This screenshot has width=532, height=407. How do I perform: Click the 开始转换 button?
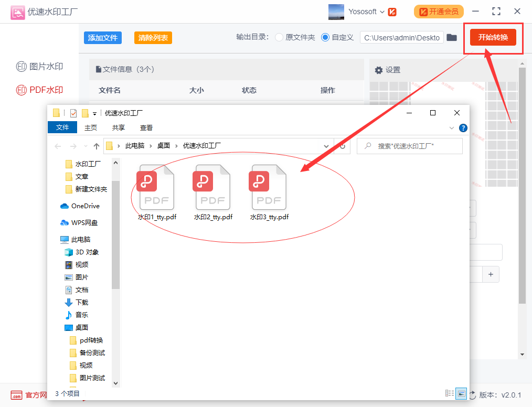(x=493, y=37)
